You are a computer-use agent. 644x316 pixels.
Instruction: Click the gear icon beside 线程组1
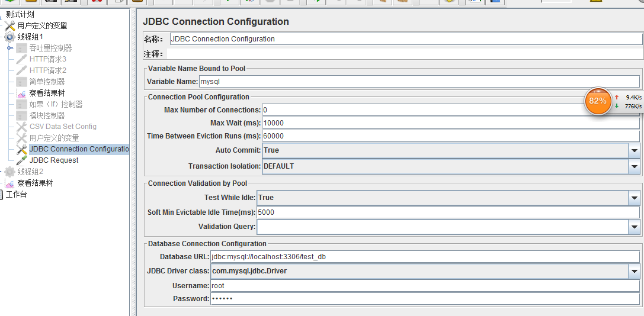point(10,37)
